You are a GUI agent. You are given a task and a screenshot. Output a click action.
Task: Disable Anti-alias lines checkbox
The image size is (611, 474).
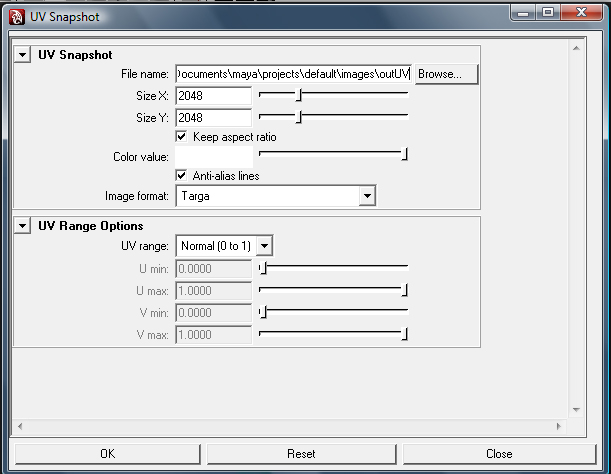(182, 176)
